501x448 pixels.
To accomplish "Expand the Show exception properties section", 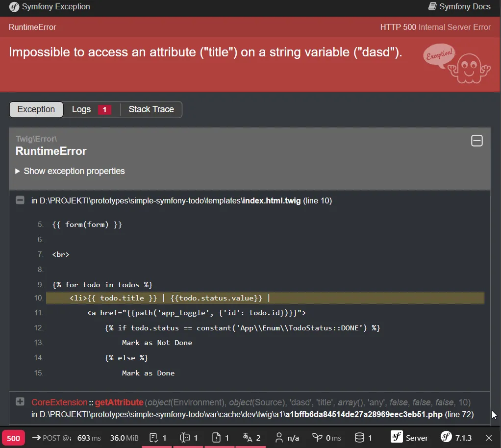I will point(75,171).
